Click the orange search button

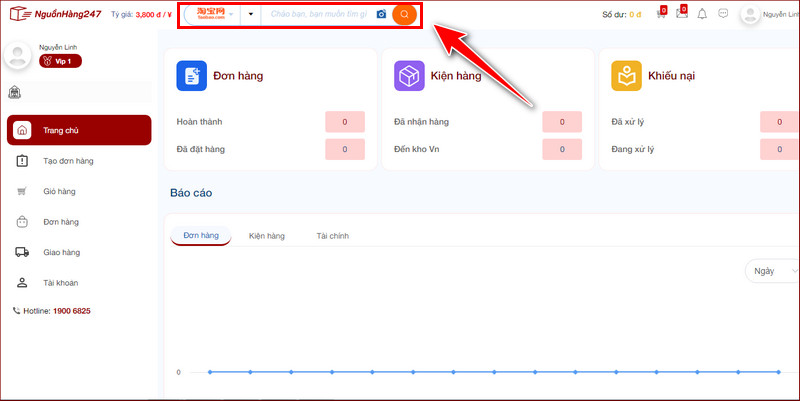click(x=404, y=15)
